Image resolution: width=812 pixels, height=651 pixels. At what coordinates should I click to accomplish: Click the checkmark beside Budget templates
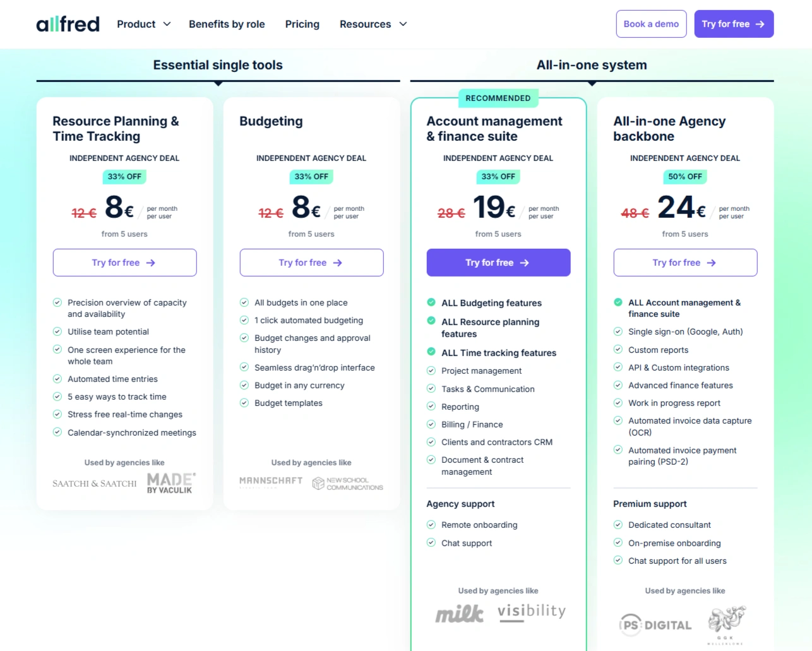pyautogui.click(x=244, y=403)
